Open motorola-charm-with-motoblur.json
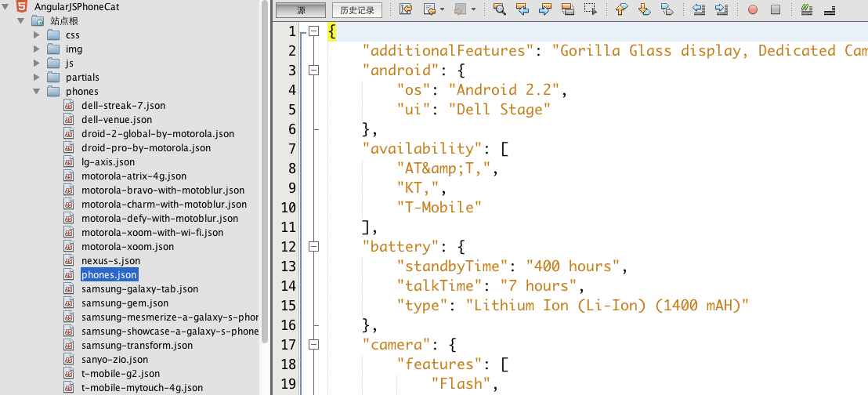This screenshot has width=868, height=395. click(165, 205)
